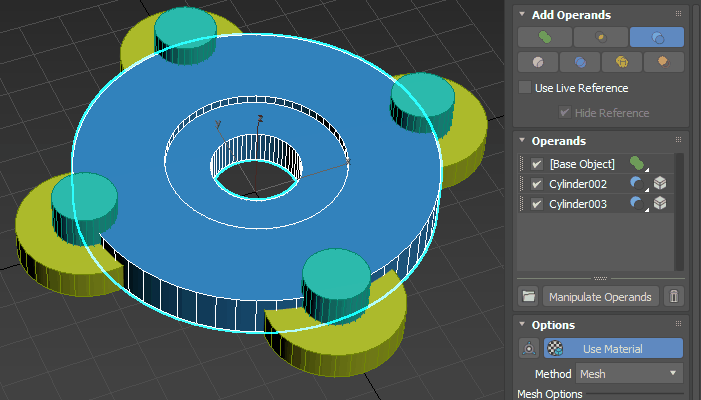The image size is (701, 400).
Task: Select the Insert boolean operation button
Action: tap(622, 62)
